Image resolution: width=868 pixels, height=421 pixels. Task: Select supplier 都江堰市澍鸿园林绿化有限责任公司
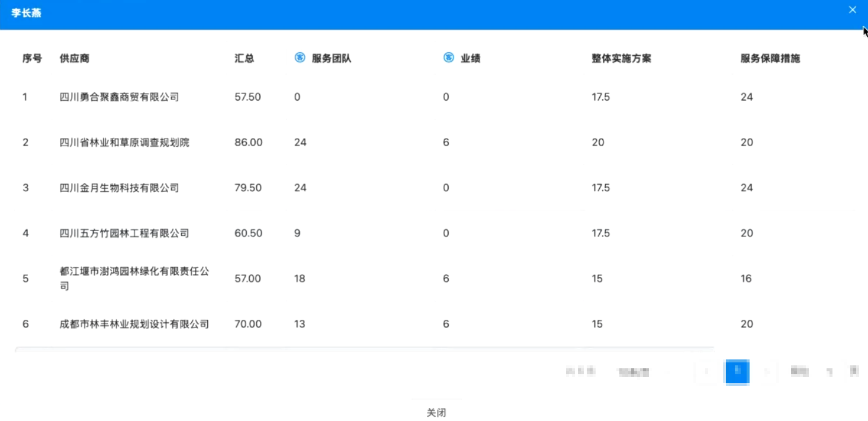tap(134, 278)
